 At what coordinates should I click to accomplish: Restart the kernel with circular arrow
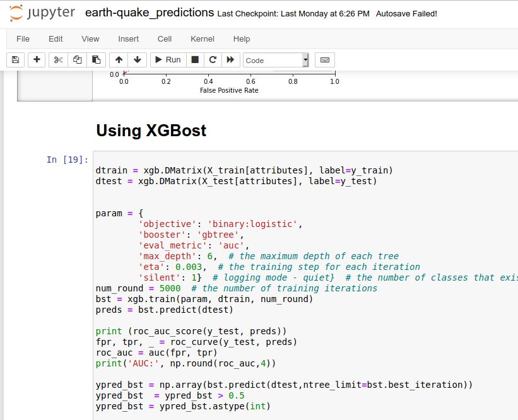pyautogui.click(x=213, y=60)
